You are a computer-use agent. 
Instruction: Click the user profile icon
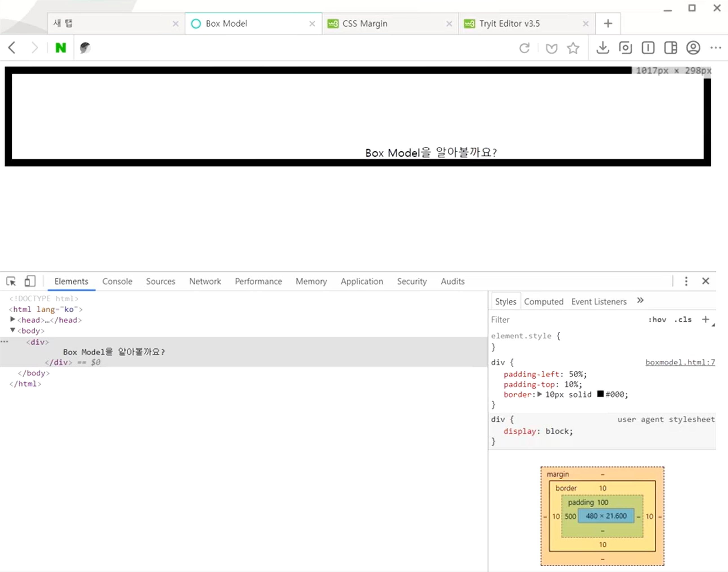click(x=693, y=48)
